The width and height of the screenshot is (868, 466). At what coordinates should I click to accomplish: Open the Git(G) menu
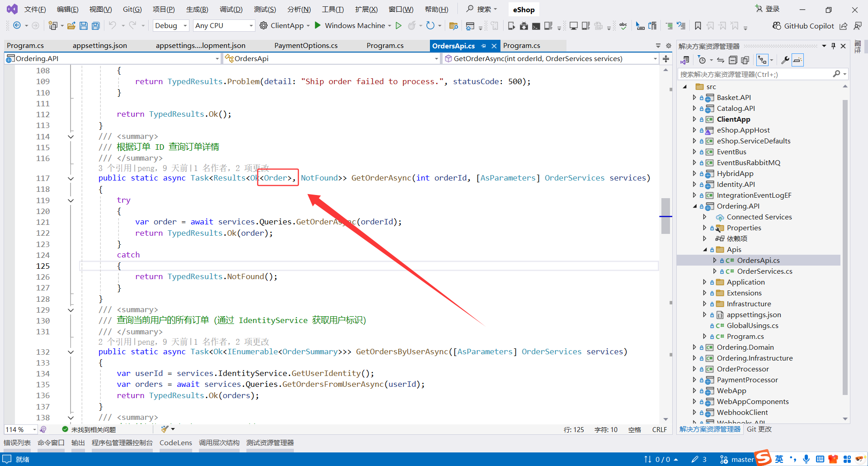pyautogui.click(x=132, y=10)
